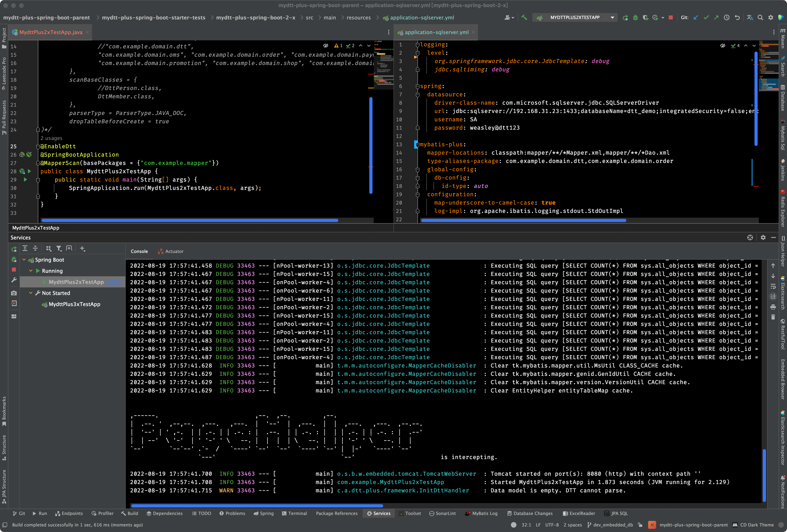Stop the running app with red square
The width and height of the screenshot is (787, 532).
tap(671, 17)
